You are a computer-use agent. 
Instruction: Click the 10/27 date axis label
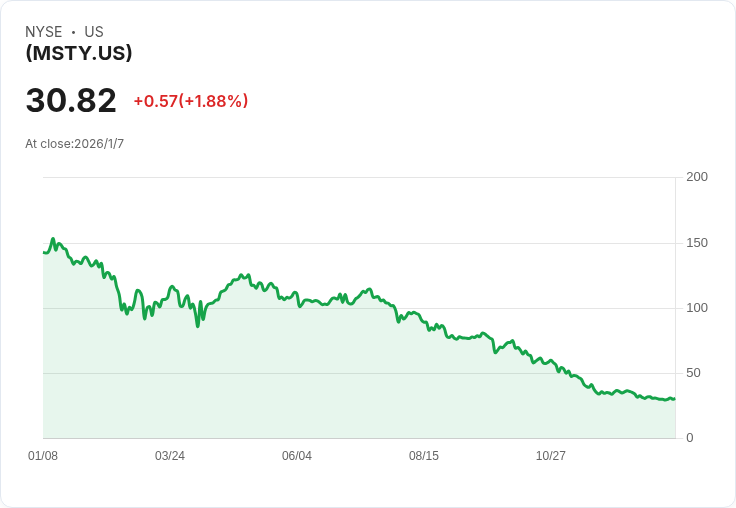coord(551,456)
